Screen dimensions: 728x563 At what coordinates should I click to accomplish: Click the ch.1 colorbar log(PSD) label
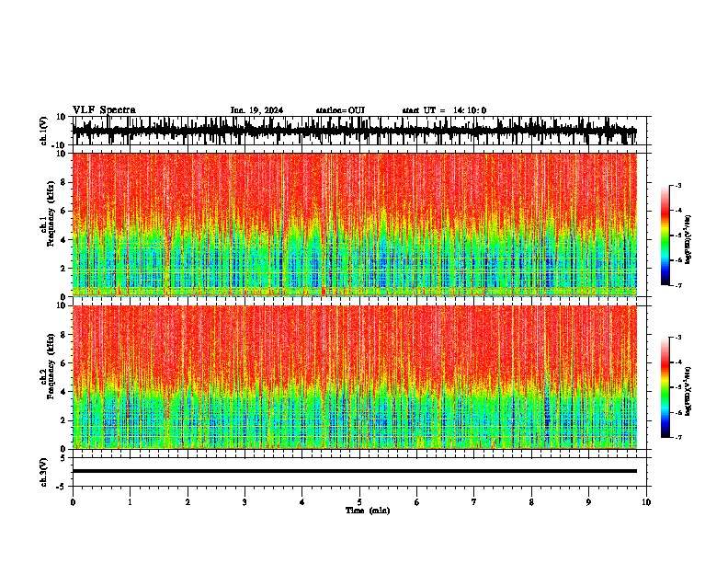688,240
